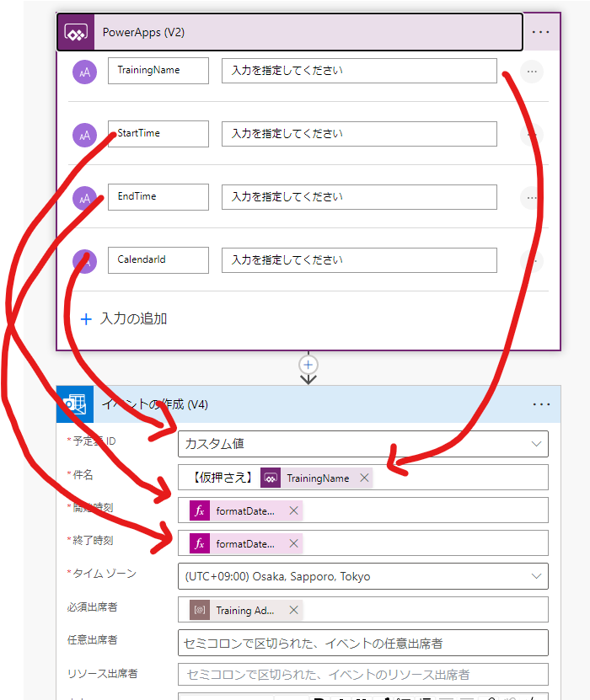Click the 終了時刻 label

click(x=93, y=540)
